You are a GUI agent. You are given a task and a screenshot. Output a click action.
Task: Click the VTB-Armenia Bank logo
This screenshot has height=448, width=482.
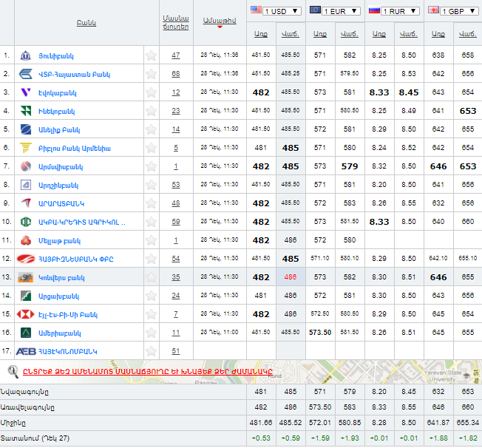coord(26,74)
